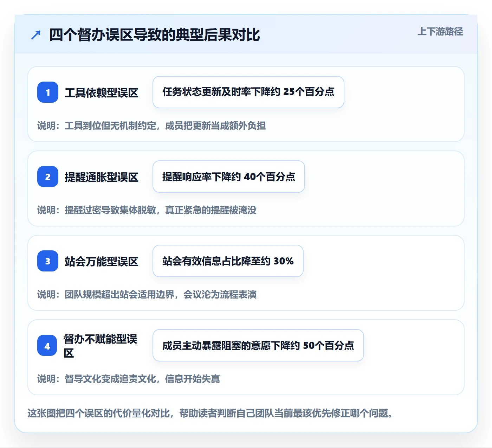The height and width of the screenshot is (448, 492).
Task: Click the 工具依赖型误区 heading
Action: 102,93
